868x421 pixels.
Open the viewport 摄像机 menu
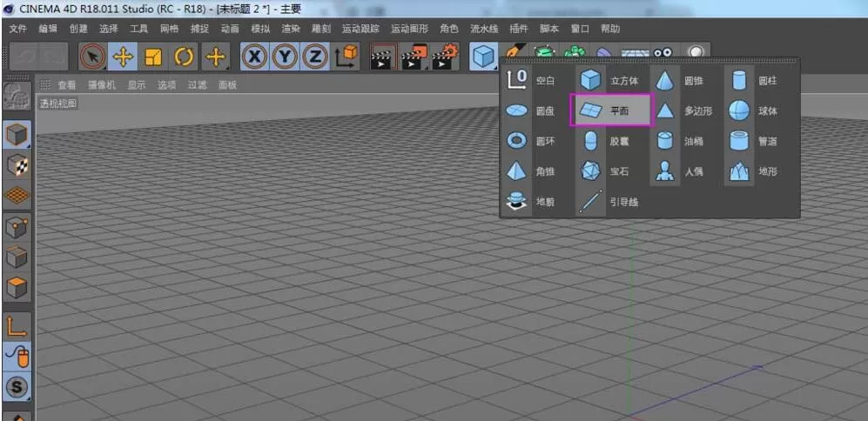pyautogui.click(x=102, y=85)
